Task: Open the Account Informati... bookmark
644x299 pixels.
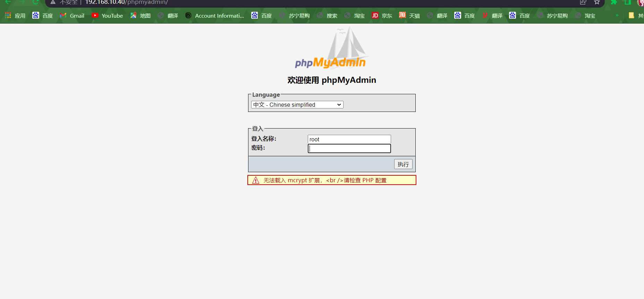Action: [x=215, y=16]
